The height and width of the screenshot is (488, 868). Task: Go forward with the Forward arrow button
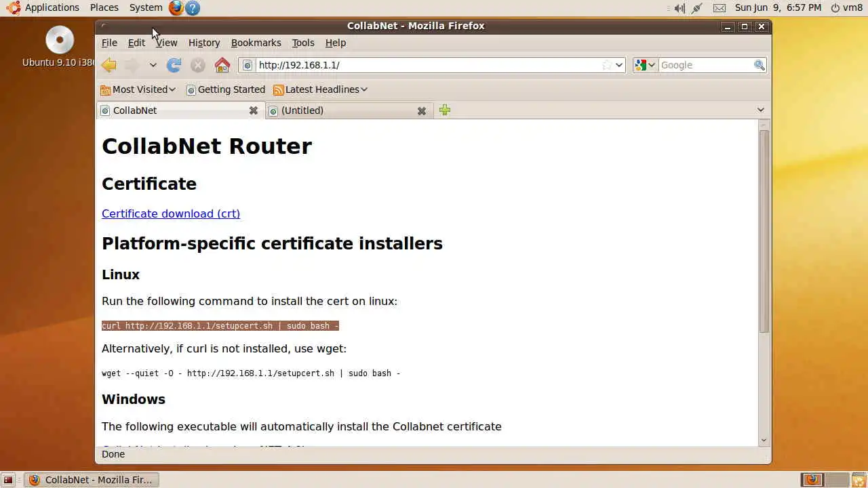[132, 65]
